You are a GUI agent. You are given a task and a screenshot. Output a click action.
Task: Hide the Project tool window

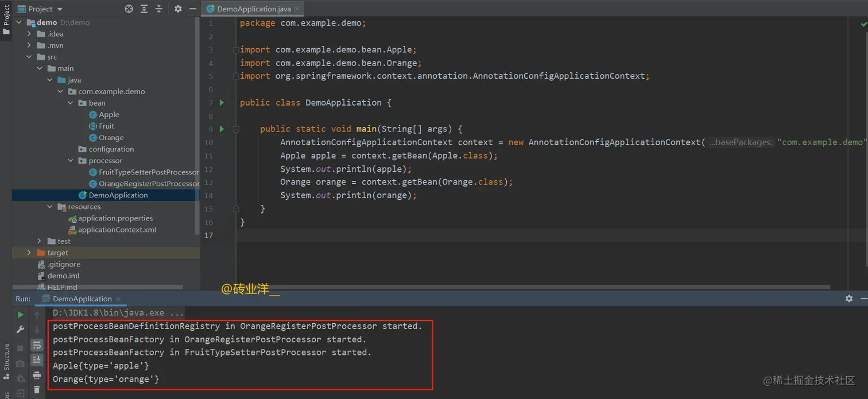coord(193,9)
